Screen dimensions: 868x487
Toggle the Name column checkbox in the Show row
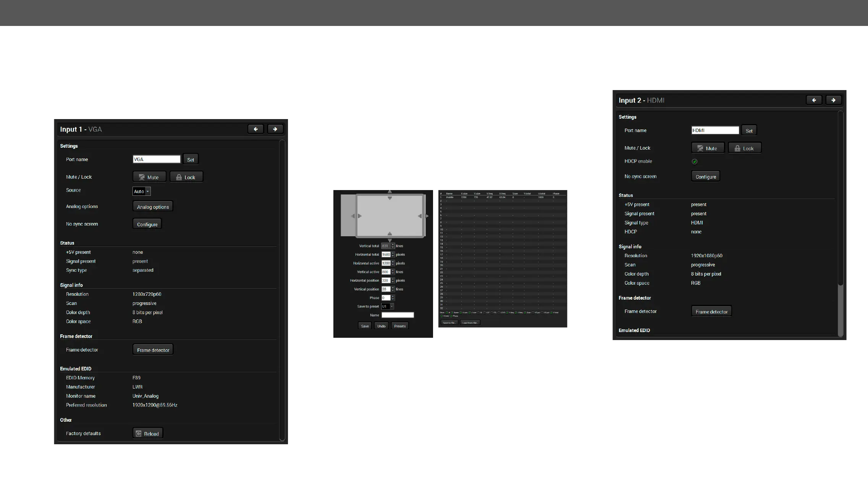452,313
